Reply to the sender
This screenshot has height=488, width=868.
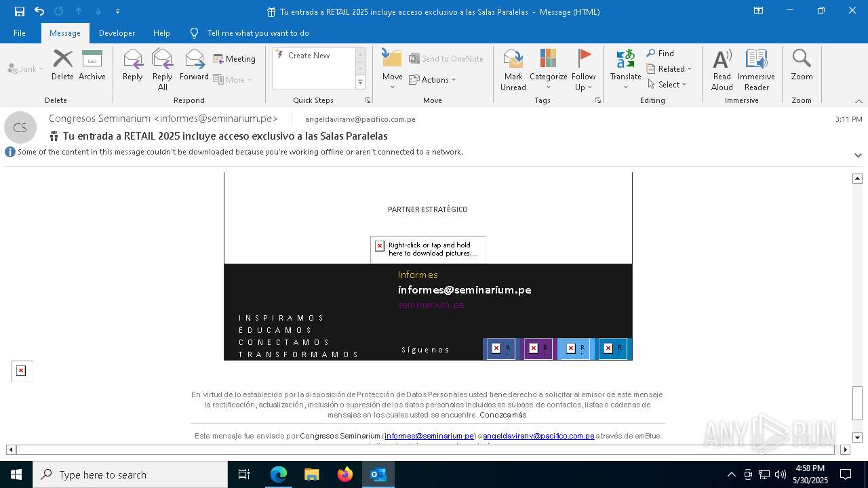(133, 65)
